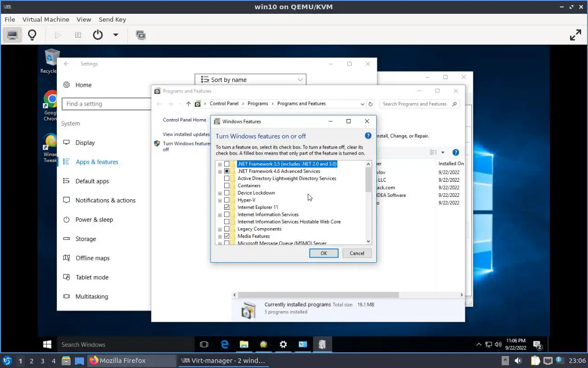588x368 pixels.
Task: Open the View menu
Action: (84, 19)
